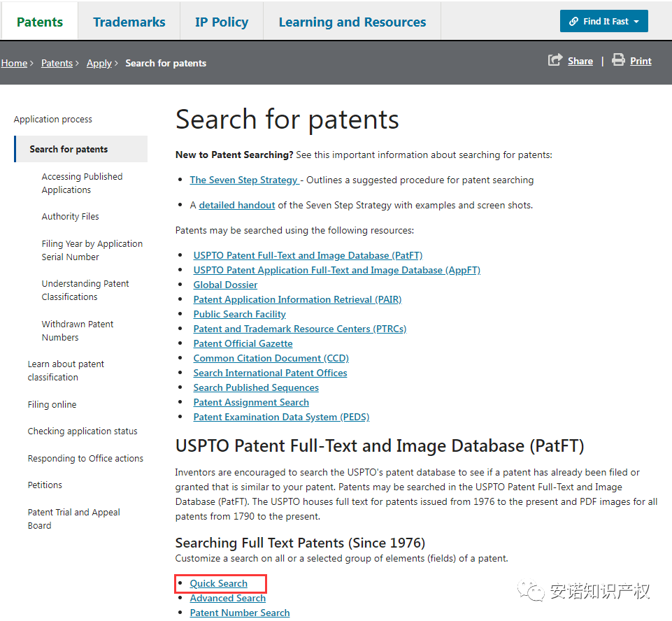Go to Home breadcrumb link
The width and height of the screenshot is (672, 621).
click(x=14, y=63)
